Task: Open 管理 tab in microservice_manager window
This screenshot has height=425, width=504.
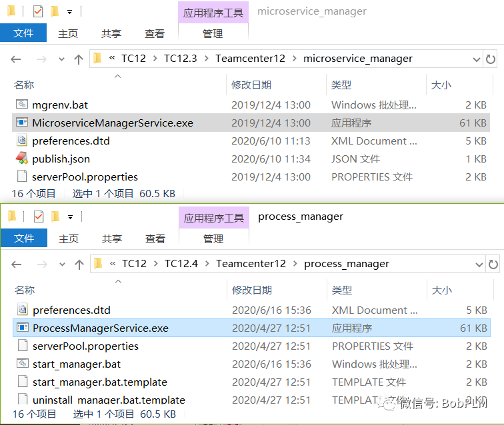Action: [x=213, y=33]
